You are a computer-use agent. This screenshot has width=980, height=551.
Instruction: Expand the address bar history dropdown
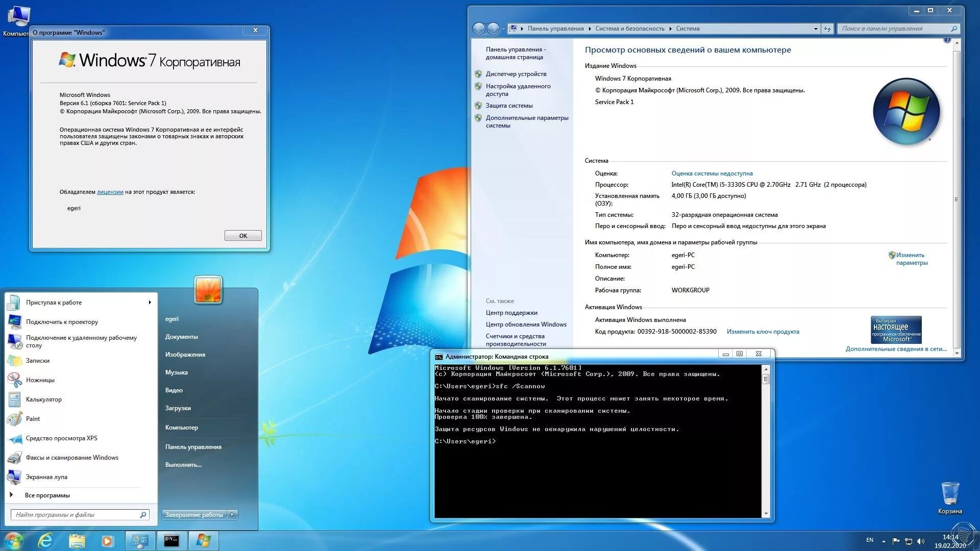click(x=816, y=29)
